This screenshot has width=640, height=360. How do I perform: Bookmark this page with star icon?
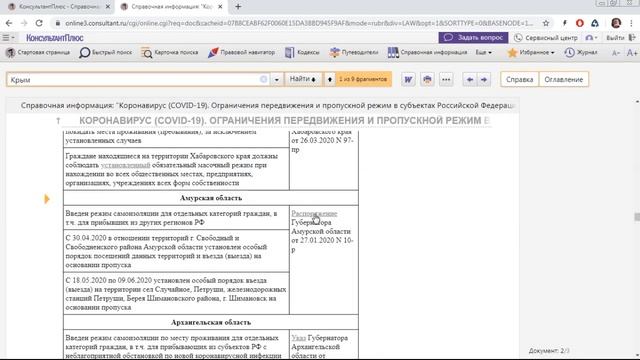coord(546,23)
